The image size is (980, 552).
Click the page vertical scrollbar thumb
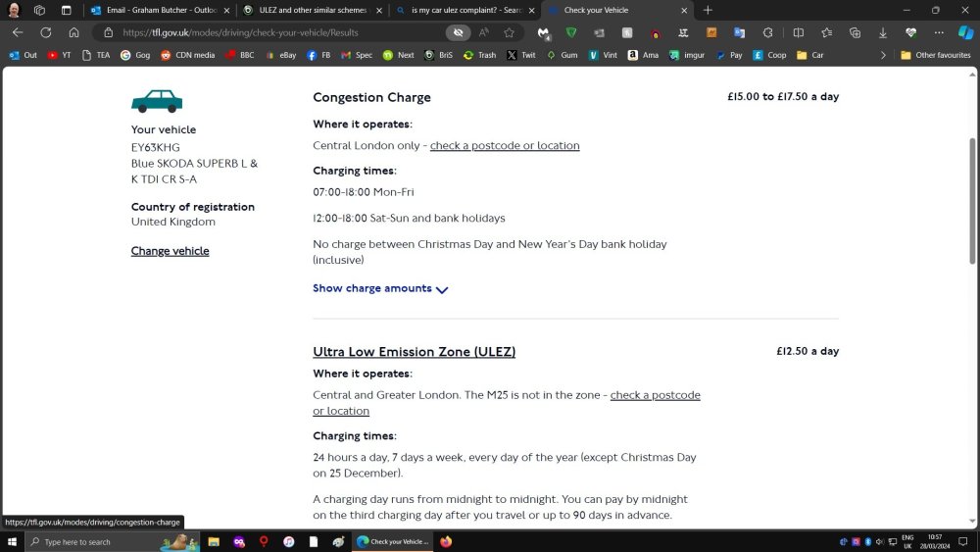[972, 200]
